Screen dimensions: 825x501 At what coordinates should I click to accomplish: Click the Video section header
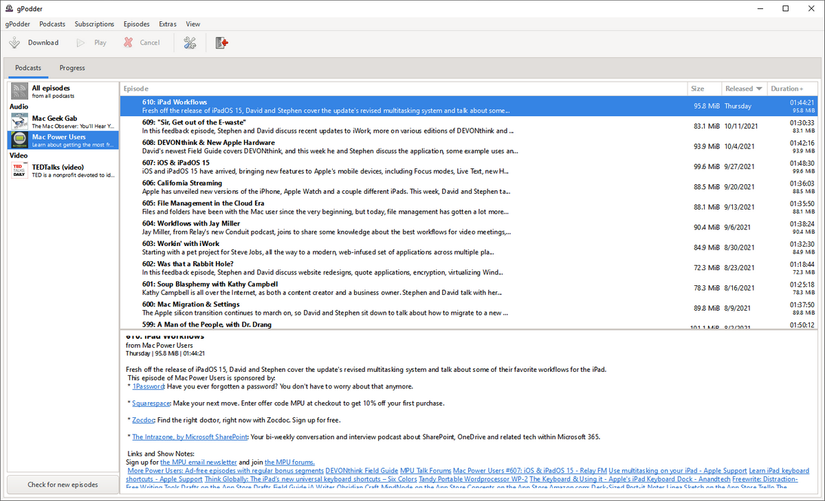[x=18, y=155]
